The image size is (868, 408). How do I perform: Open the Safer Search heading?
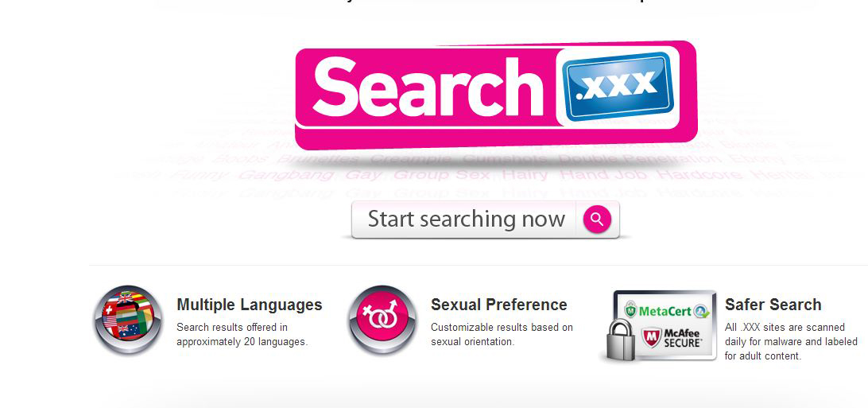773,305
